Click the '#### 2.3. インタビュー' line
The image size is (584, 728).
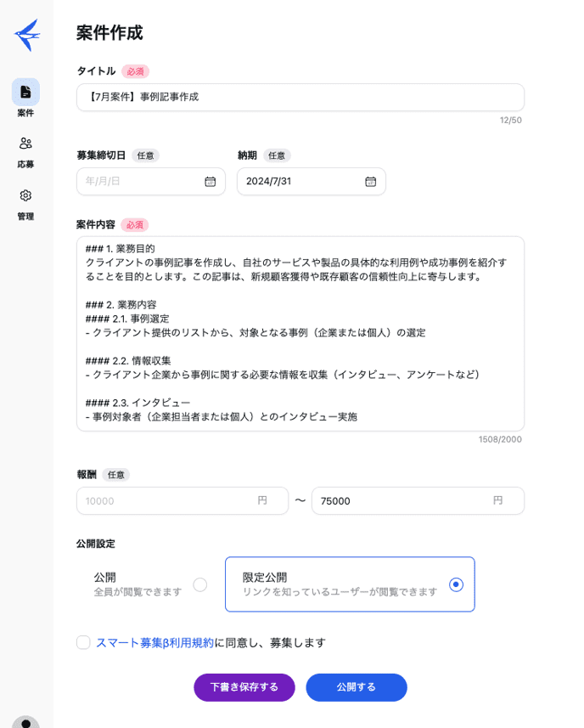click(138, 403)
